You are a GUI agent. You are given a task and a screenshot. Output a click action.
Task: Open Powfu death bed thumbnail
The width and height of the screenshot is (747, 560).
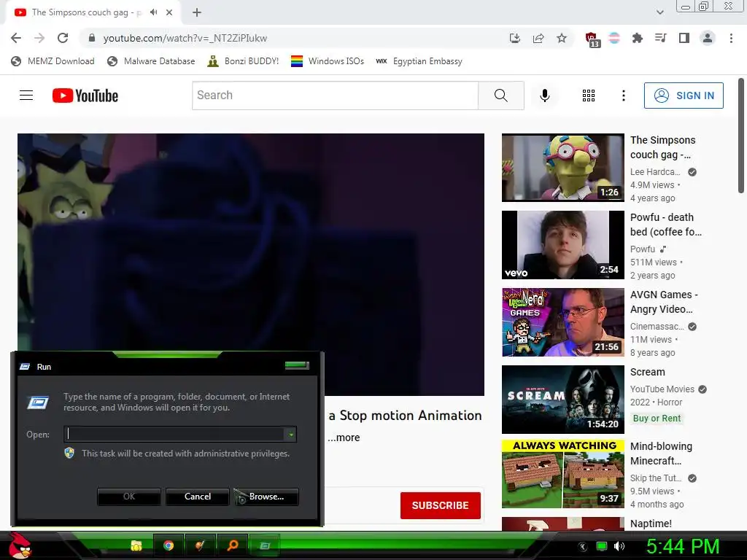pos(562,244)
